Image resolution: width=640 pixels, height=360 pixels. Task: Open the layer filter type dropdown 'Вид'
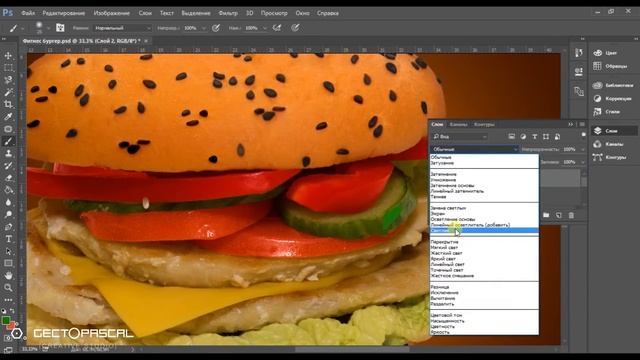[460, 137]
